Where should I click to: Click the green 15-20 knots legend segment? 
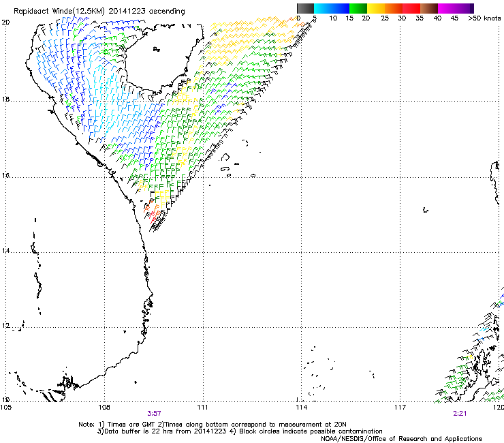(358, 8)
